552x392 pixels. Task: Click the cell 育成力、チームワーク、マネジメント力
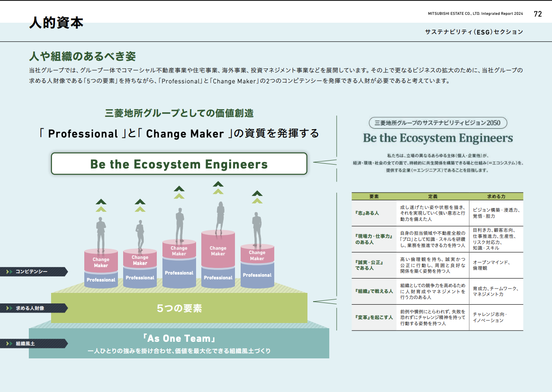496,291
